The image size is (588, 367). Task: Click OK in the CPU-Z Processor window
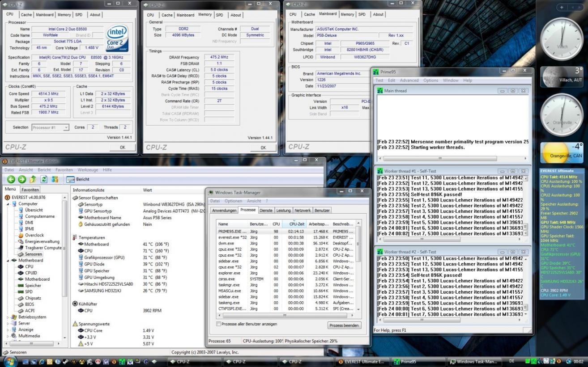[x=122, y=147]
